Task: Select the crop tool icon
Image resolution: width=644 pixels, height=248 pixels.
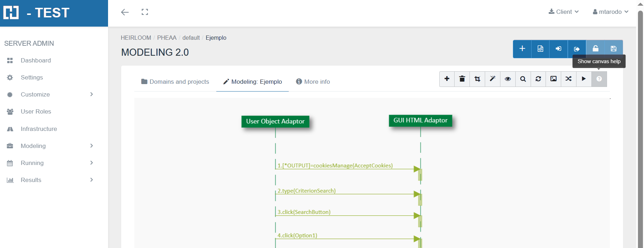Action: [x=477, y=79]
